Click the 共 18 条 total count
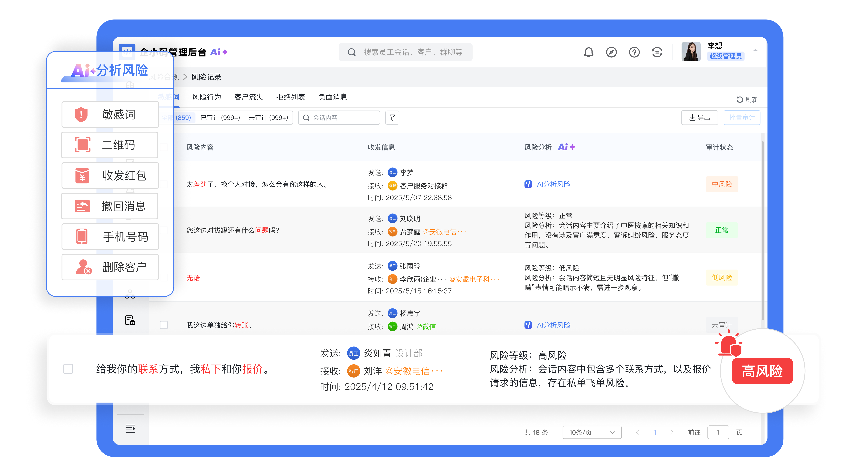The image size is (868, 457). coord(536,432)
